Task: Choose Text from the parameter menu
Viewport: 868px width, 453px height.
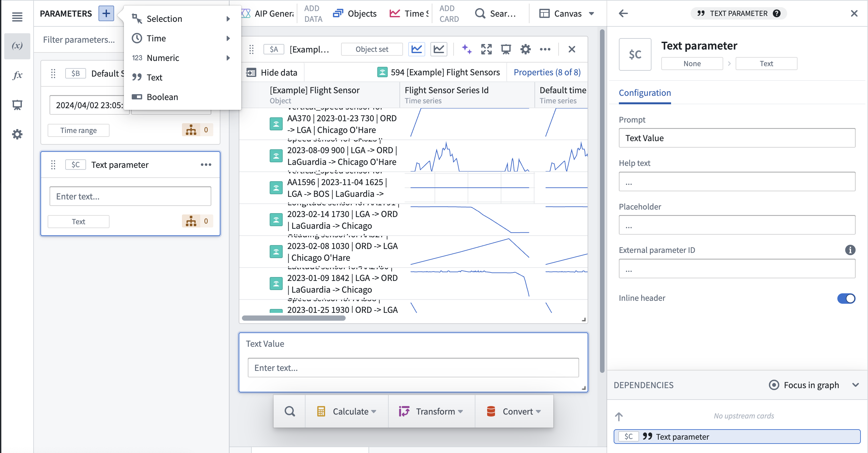Action: (x=182, y=78)
